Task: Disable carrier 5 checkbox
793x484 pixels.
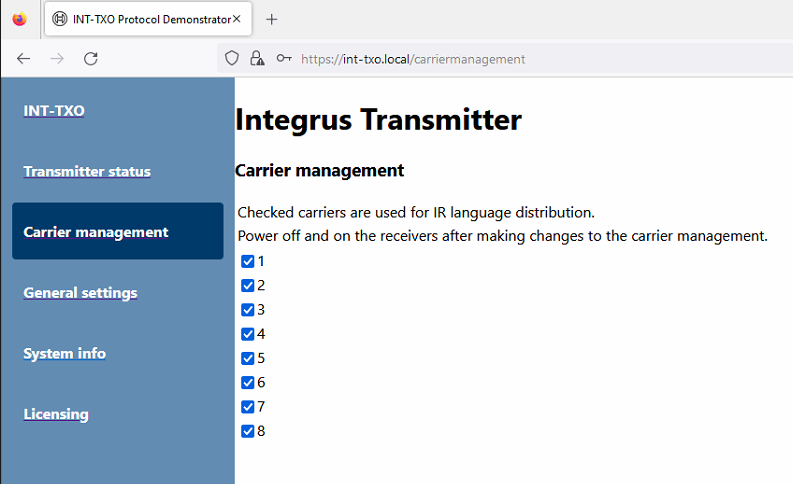Action: coord(248,359)
